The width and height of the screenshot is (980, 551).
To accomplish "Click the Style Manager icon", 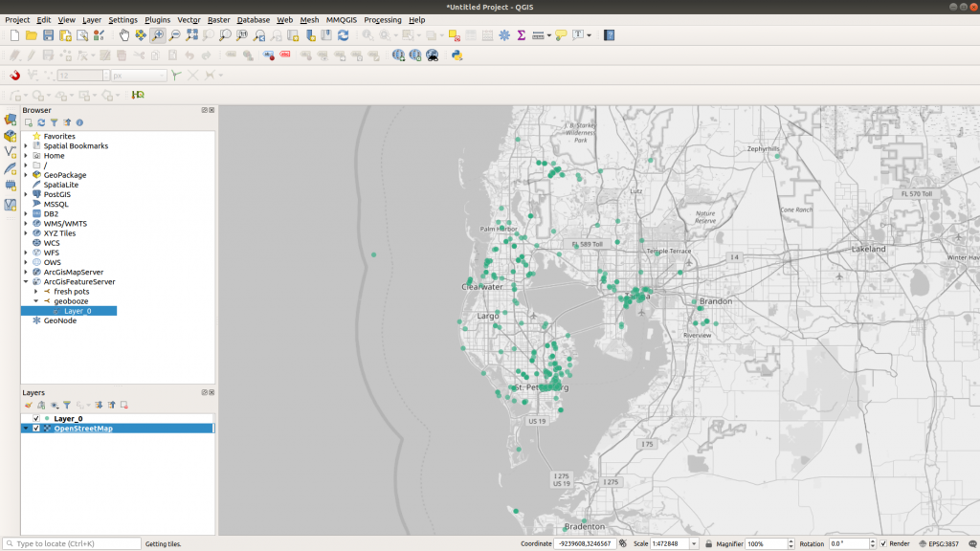I will [x=99, y=35].
